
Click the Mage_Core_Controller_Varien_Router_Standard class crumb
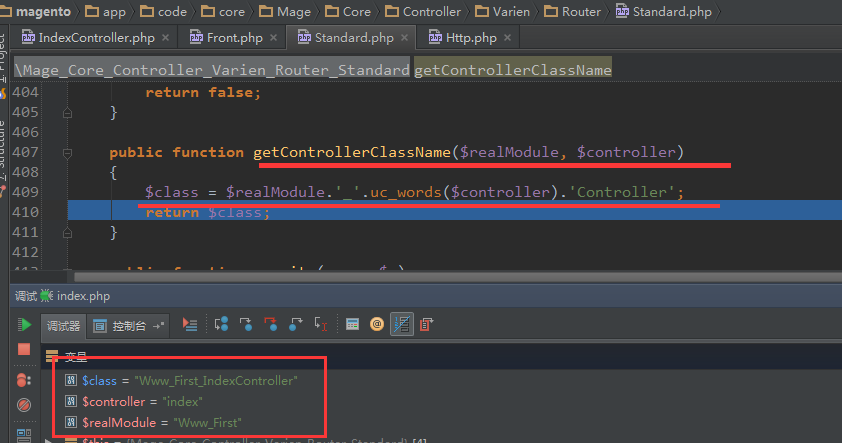[x=212, y=69]
